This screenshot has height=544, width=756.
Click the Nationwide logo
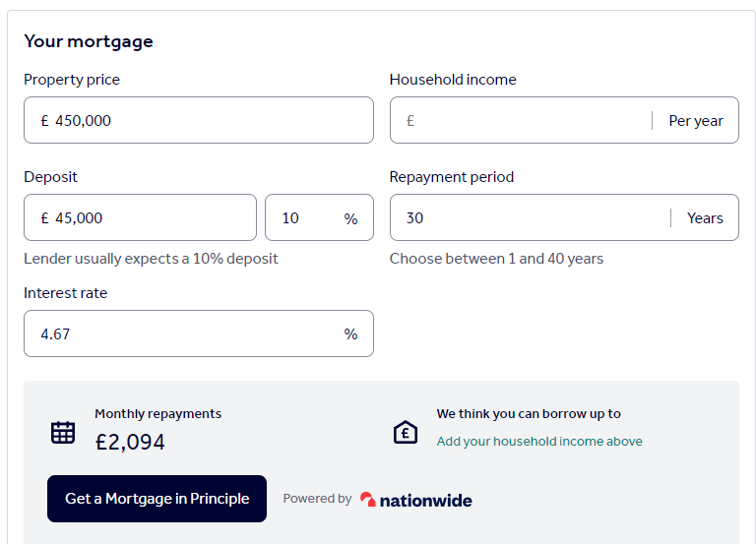[x=416, y=500]
